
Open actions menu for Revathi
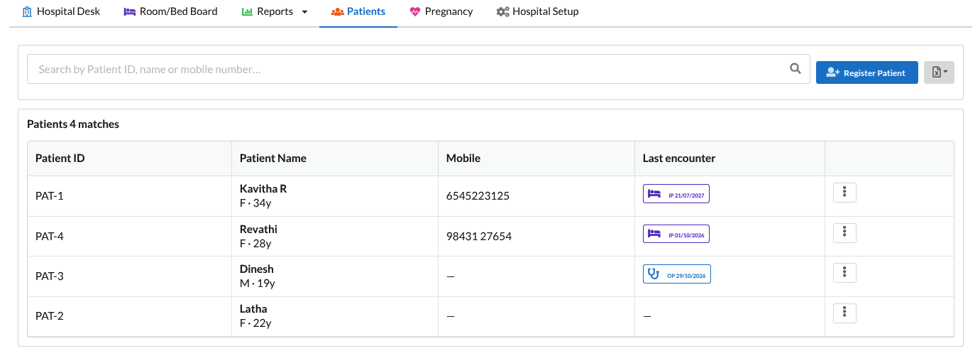click(x=844, y=232)
